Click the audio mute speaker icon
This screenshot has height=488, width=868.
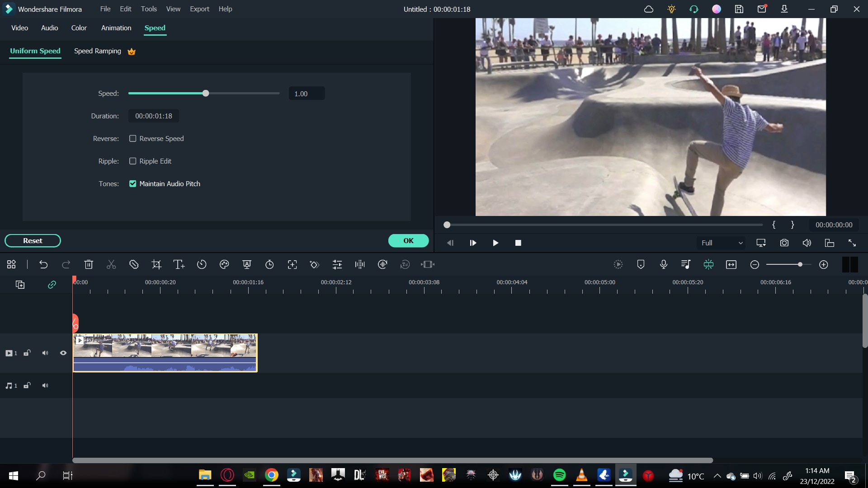click(x=45, y=385)
